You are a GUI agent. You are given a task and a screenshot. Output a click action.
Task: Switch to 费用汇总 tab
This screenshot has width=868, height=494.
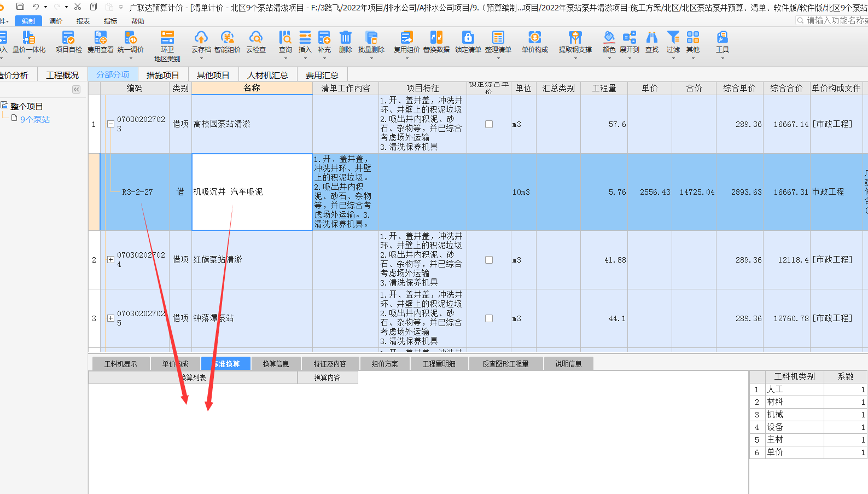pos(322,75)
